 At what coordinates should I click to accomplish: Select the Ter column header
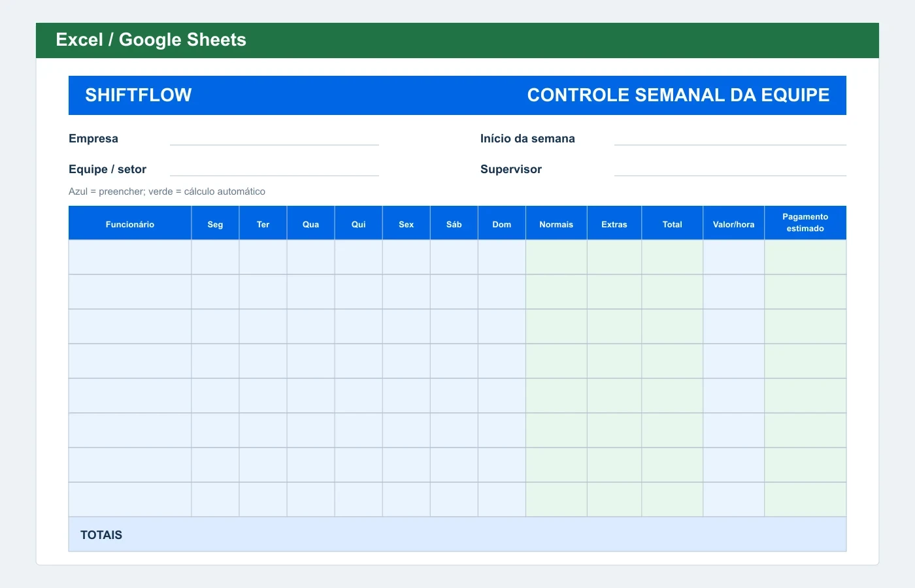point(263,223)
